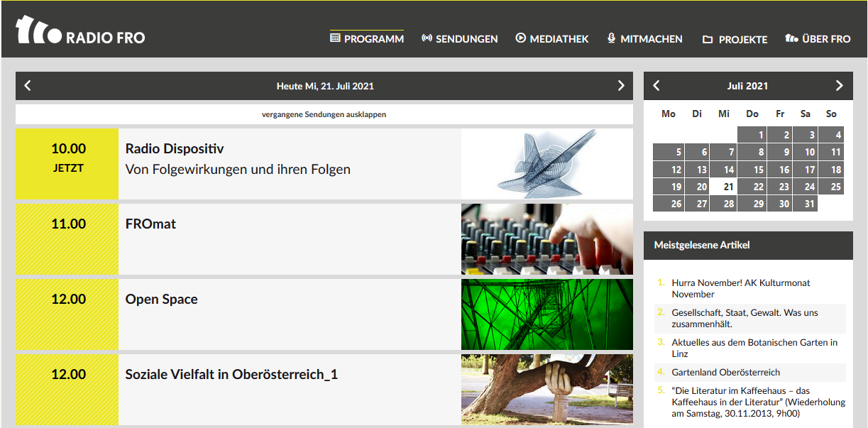The width and height of the screenshot is (868, 428).
Task: Open the MITMACHEN menu item
Action: click(x=644, y=39)
